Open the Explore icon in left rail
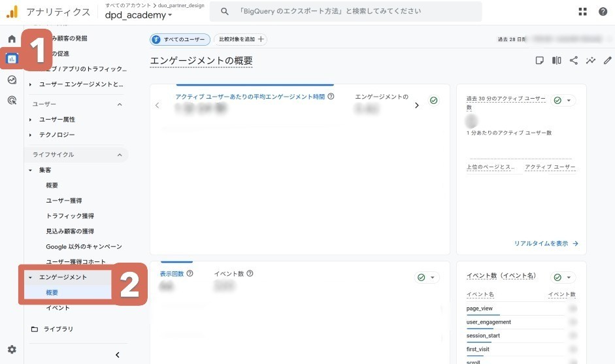Image resolution: width=615 pixels, height=364 pixels. 12,80
